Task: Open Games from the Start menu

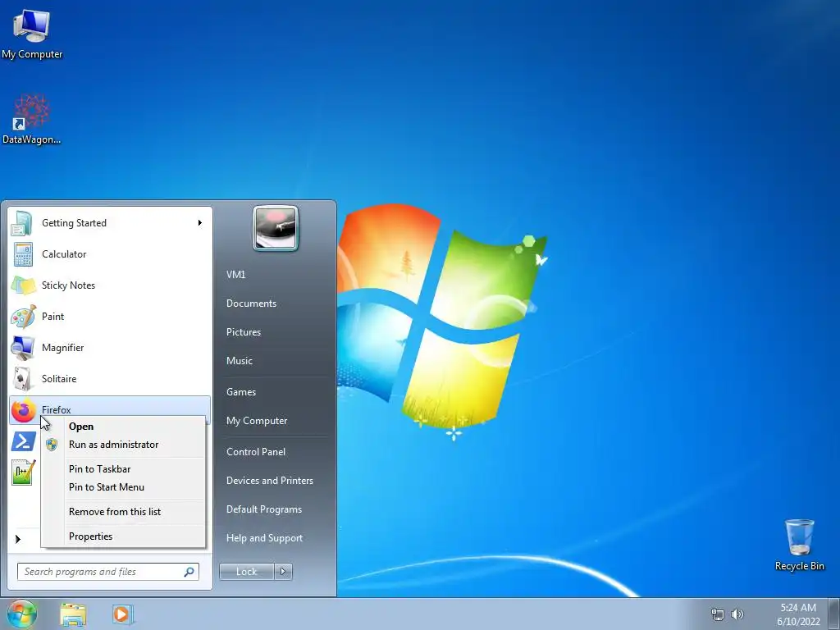Action: click(x=241, y=392)
